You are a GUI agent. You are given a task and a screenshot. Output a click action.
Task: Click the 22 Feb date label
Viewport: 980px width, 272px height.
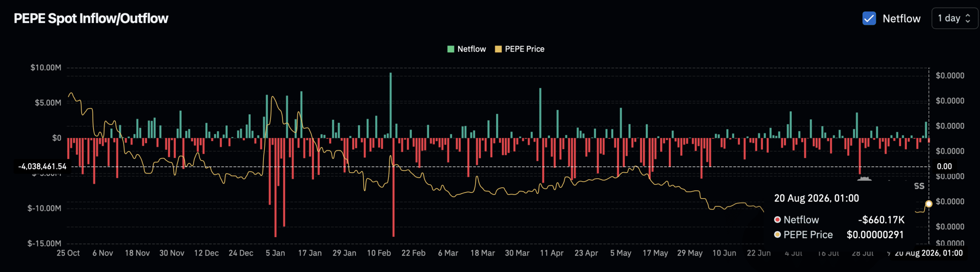click(x=413, y=253)
